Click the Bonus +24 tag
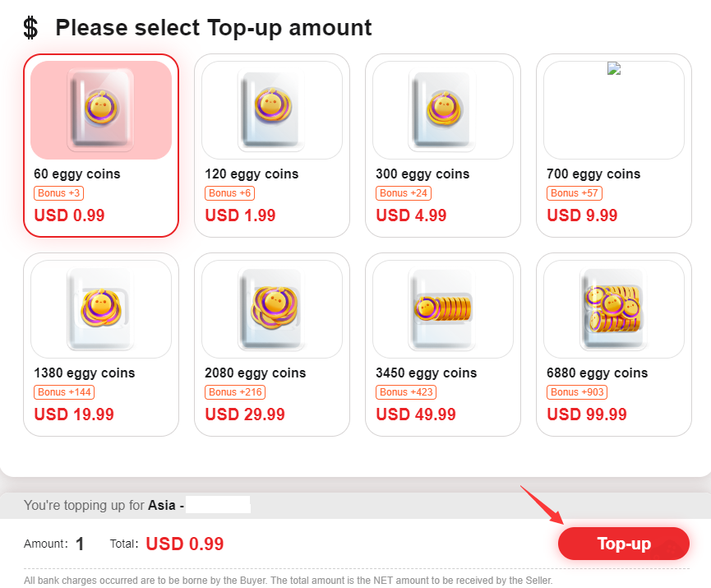The image size is (711, 588). [404, 193]
